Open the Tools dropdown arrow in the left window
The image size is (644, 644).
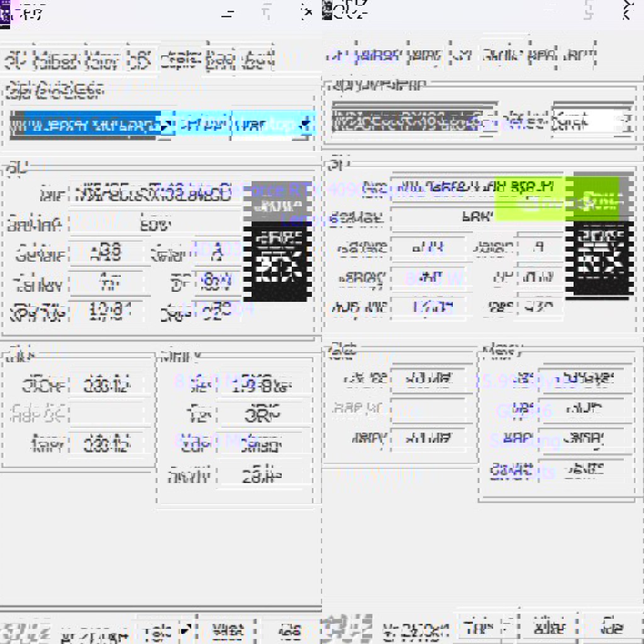click(186, 630)
